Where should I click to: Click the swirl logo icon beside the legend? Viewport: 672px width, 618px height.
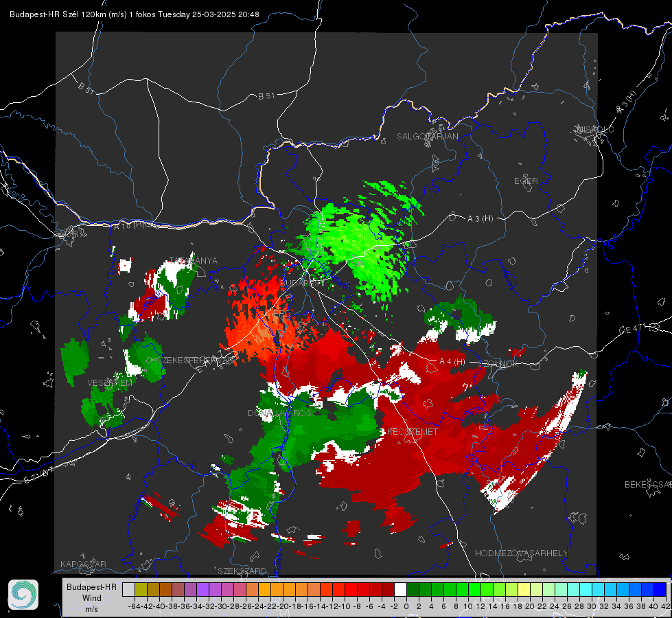(23, 595)
